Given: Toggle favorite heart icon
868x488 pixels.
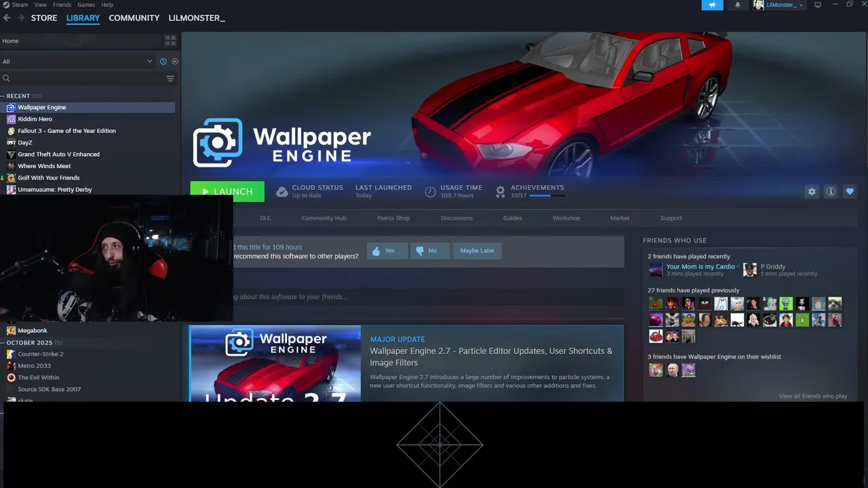Looking at the screenshot, I should pos(850,192).
